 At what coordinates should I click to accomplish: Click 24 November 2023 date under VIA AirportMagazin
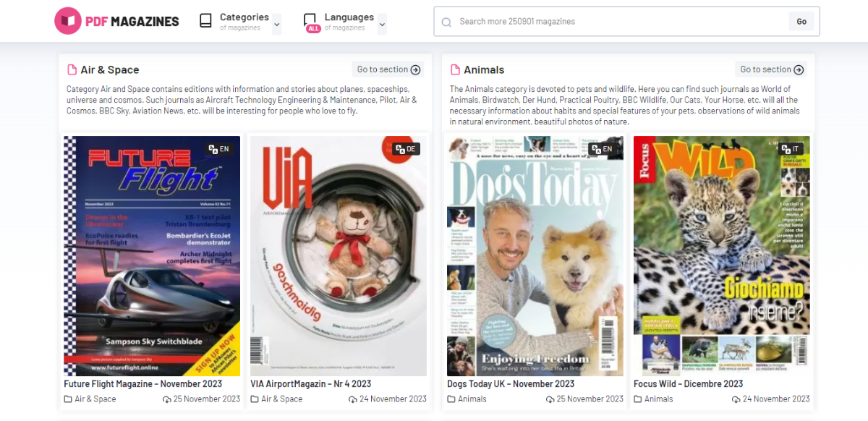pos(388,399)
